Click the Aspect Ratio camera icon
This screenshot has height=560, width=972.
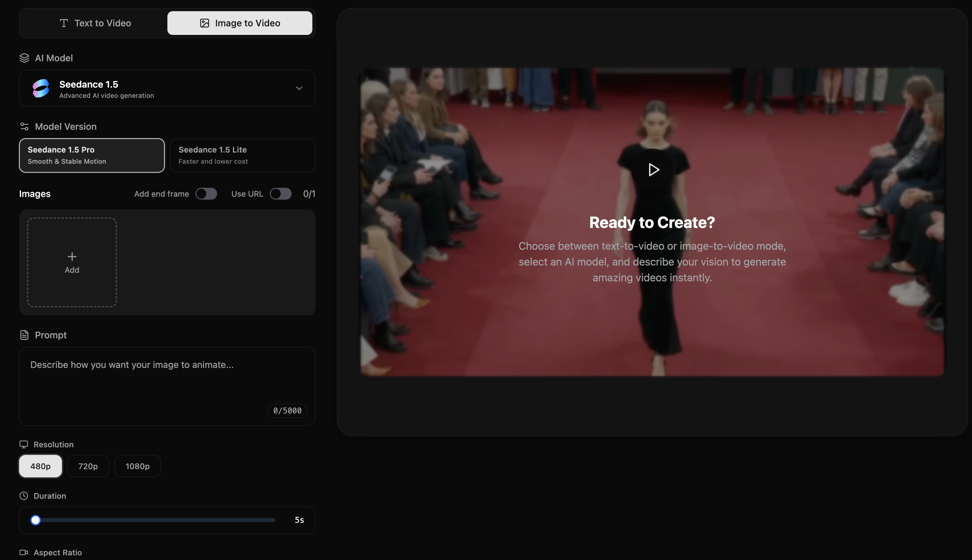[24, 552]
